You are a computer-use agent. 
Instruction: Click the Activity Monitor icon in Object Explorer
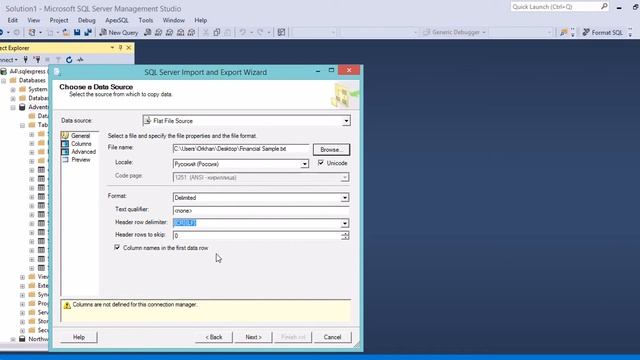[x=80, y=60]
